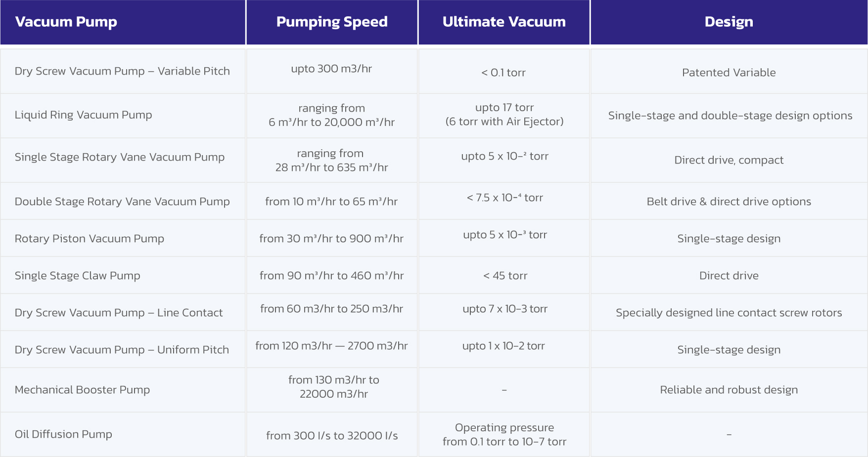Click Liquid Ring Vacuum Pump row name

pos(83,115)
